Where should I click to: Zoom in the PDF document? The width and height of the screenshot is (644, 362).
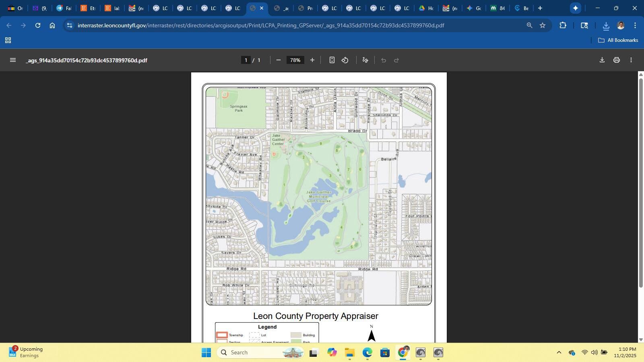(x=312, y=60)
